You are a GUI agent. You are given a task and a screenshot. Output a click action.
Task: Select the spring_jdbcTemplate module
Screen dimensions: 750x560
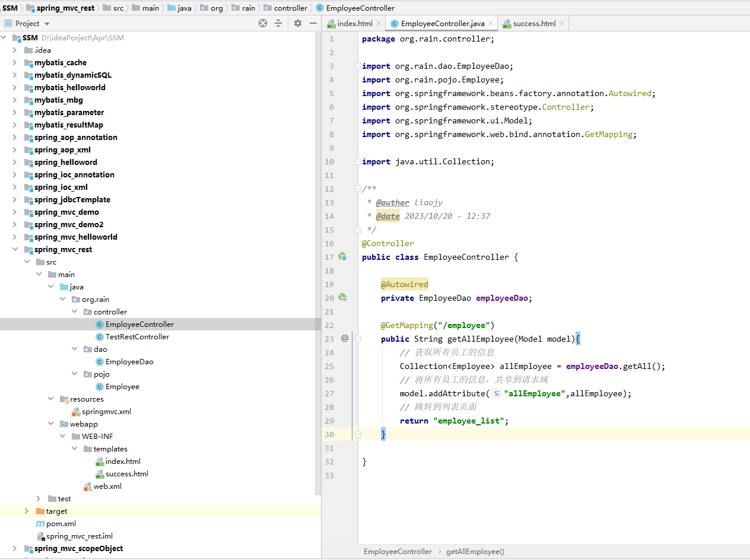(72, 200)
